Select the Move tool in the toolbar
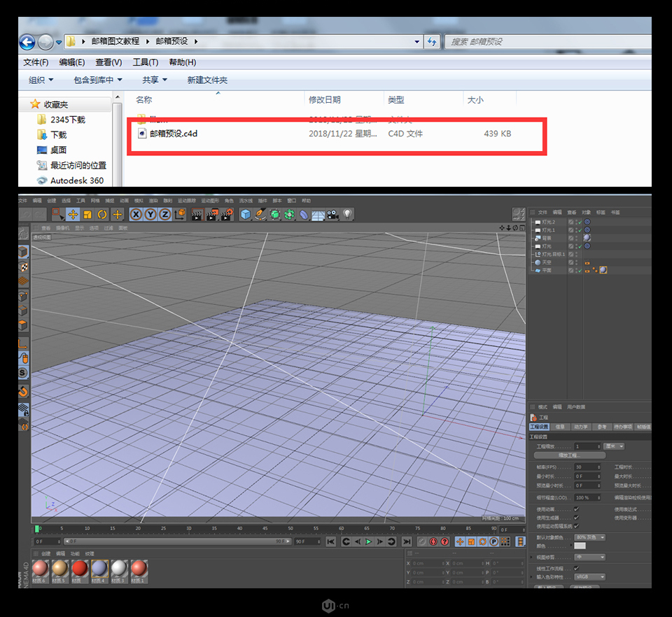Viewport: 672px width, 617px height. click(71, 213)
